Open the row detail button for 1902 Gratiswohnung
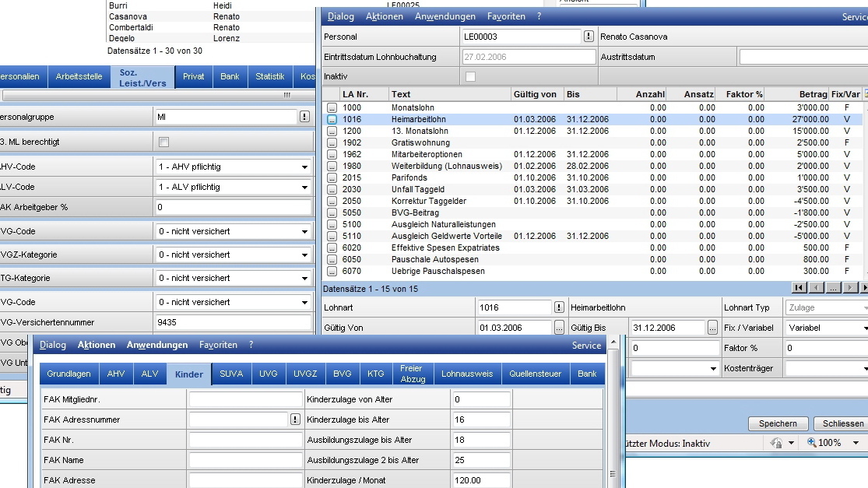This screenshot has height=488, width=868. point(332,142)
